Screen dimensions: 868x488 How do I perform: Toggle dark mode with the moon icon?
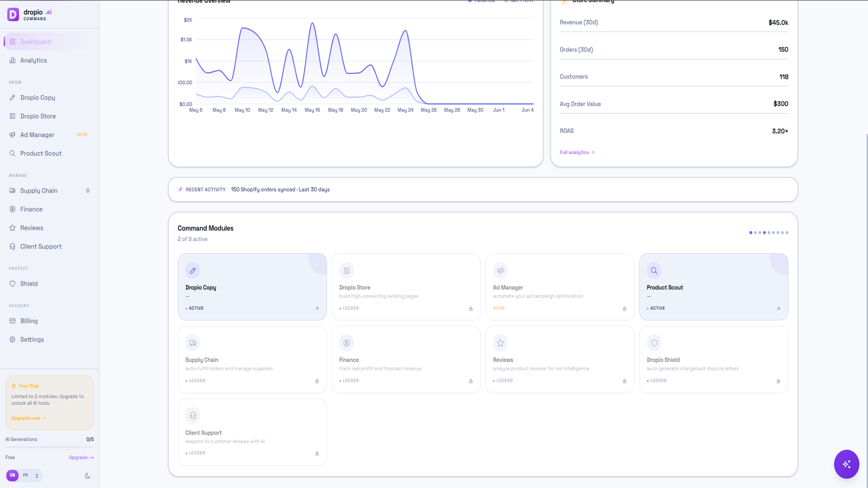pyautogui.click(x=87, y=476)
